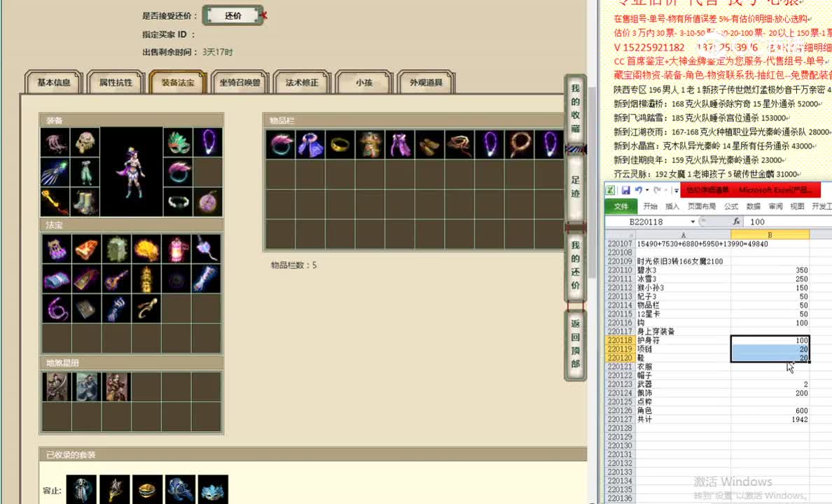Viewport: 832px width, 504px height.
Task: Open 我的收藏 side button
Action: (x=575, y=108)
